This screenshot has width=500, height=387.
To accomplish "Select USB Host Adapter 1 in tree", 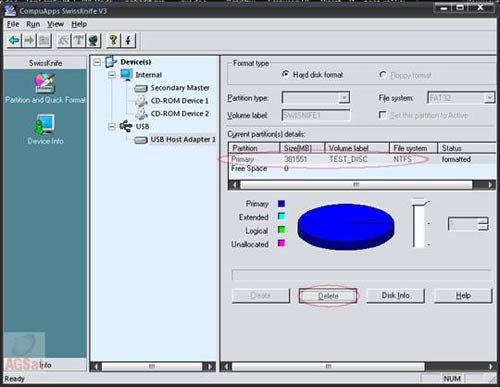I will tap(183, 139).
